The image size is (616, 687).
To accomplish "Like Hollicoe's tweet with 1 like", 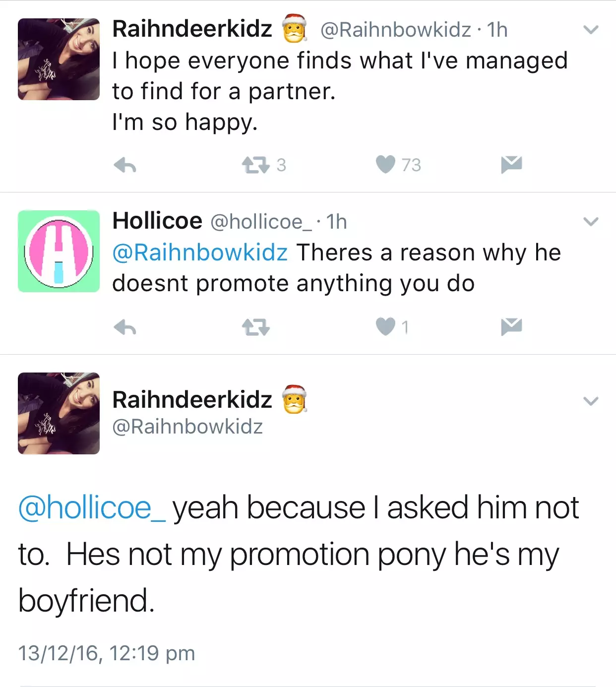I will tap(385, 326).
